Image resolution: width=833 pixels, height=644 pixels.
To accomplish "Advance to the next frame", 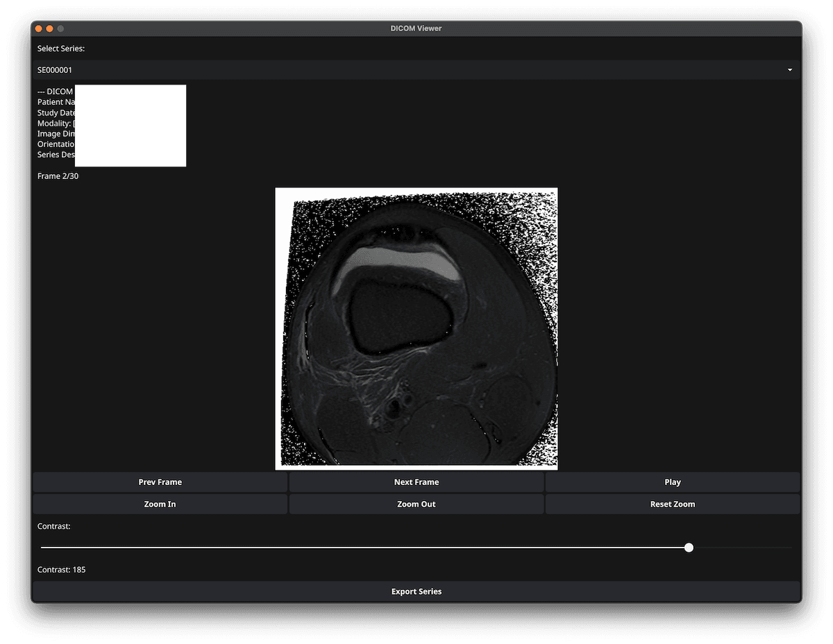I will [x=416, y=482].
